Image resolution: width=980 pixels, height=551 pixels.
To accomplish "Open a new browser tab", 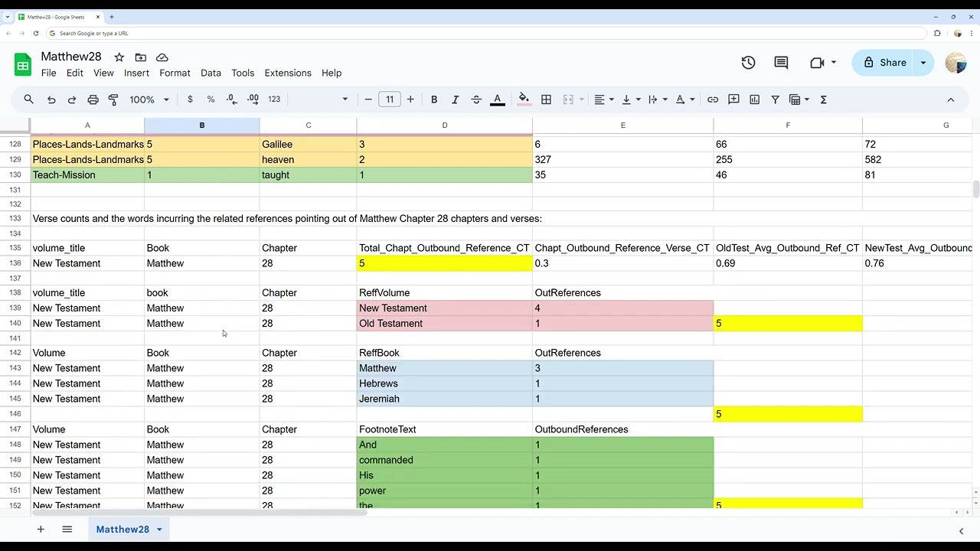I will 112,17.
